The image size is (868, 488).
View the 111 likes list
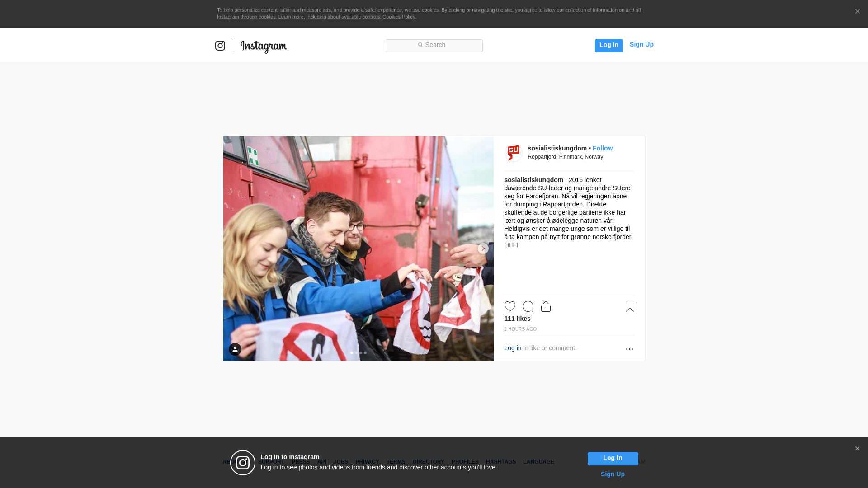point(517,319)
